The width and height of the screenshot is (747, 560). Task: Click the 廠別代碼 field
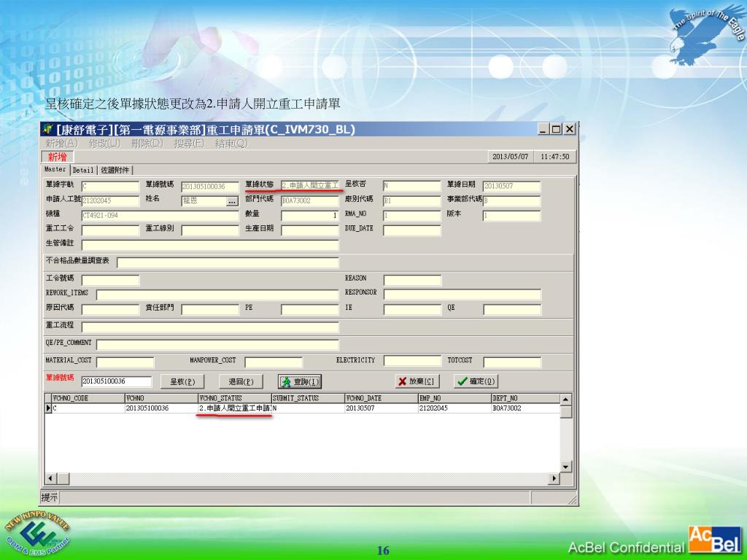pos(412,201)
